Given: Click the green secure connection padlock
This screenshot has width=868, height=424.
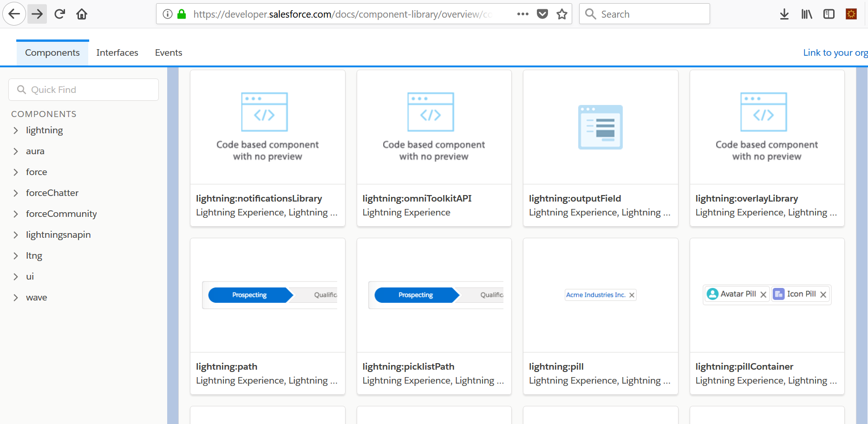Looking at the screenshot, I should pyautogui.click(x=182, y=14).
